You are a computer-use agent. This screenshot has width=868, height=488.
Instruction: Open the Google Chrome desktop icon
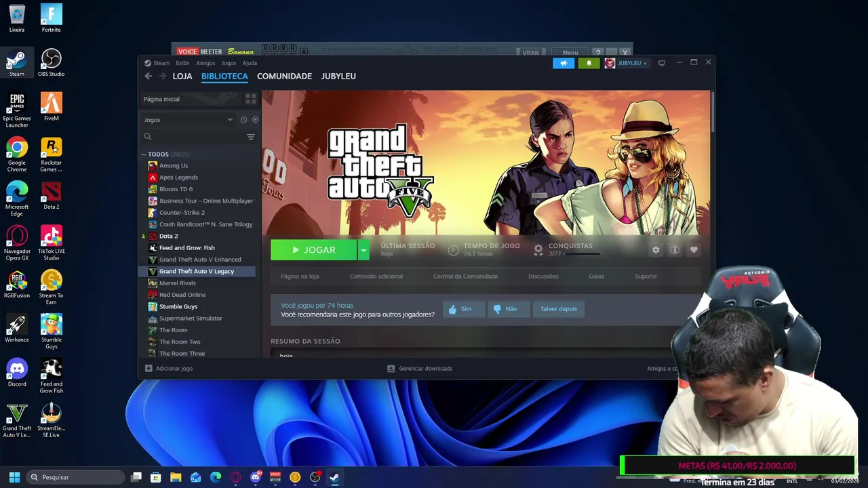tap(17, 155)
